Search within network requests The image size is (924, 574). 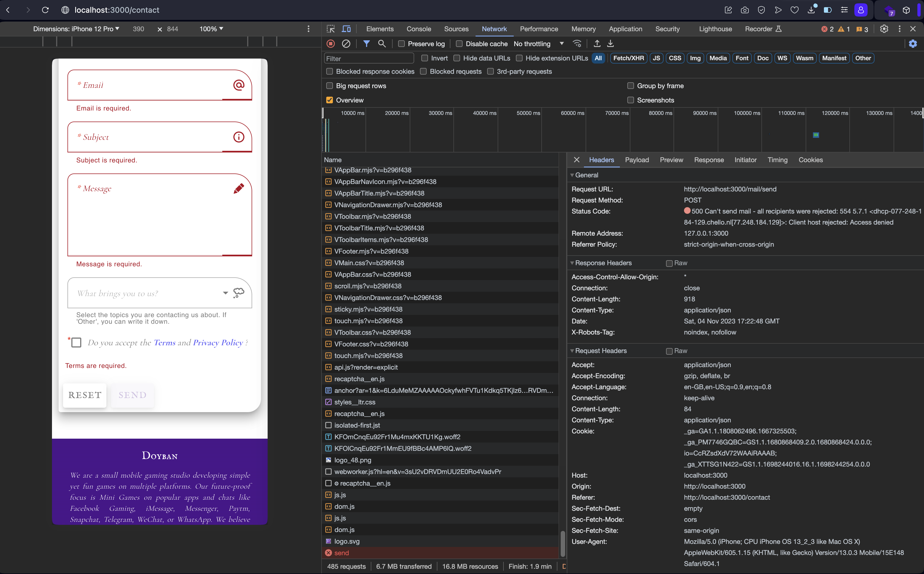point(382,44)
